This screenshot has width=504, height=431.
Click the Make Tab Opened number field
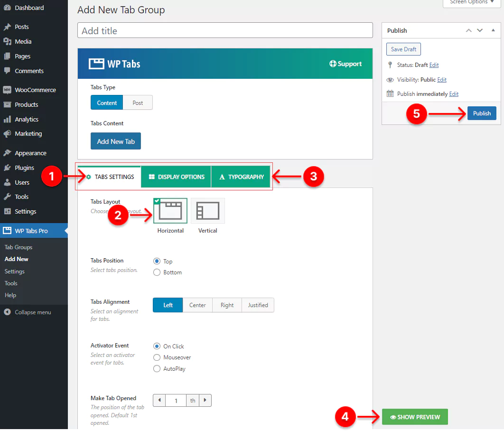(176, 401)
